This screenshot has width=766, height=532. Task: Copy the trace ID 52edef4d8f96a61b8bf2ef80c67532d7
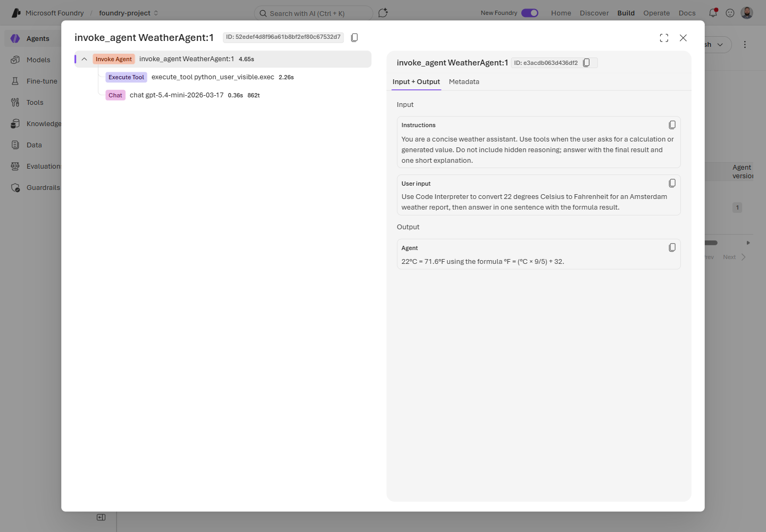pyautogui.click(x=354, y=38)
